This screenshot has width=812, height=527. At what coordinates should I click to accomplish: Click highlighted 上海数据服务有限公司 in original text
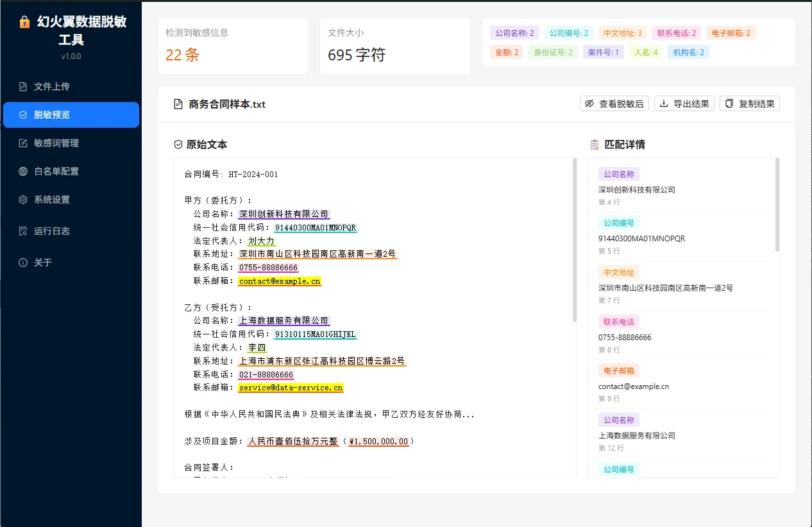pyautogui.click(x=283, y=320)
